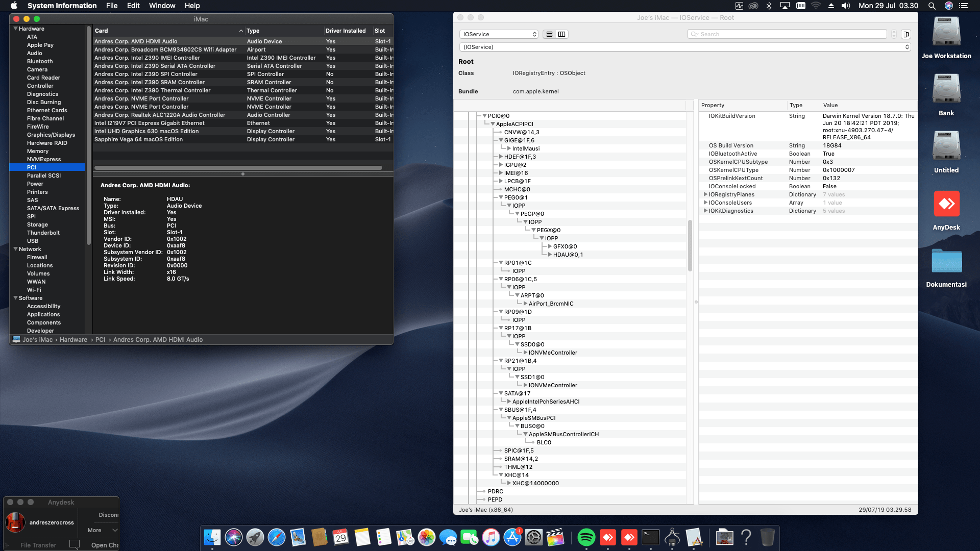The width and height of the screenshot is (980, 551).
Task: Open Notification Center in menu bar
Action: pos(964,6)
